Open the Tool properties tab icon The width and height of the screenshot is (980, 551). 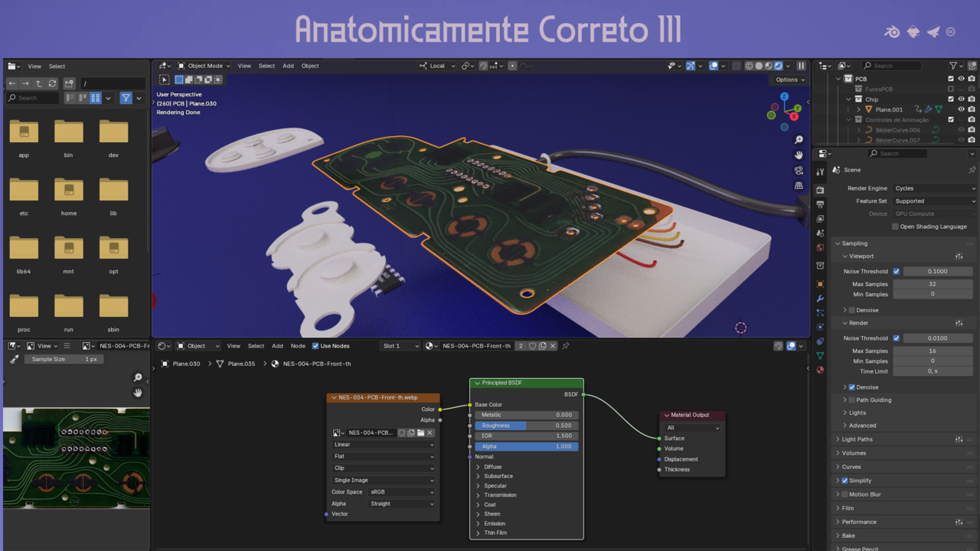point(820,172)
